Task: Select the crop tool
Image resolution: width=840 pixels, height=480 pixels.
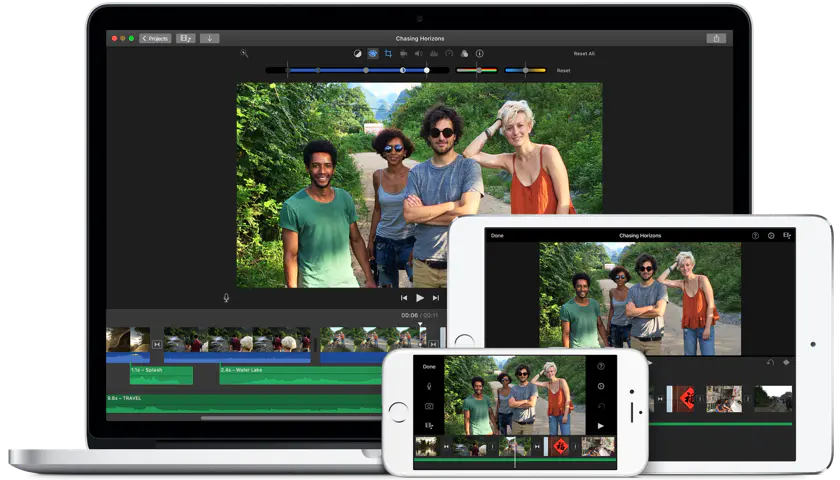Action: [x=388, y=53]
